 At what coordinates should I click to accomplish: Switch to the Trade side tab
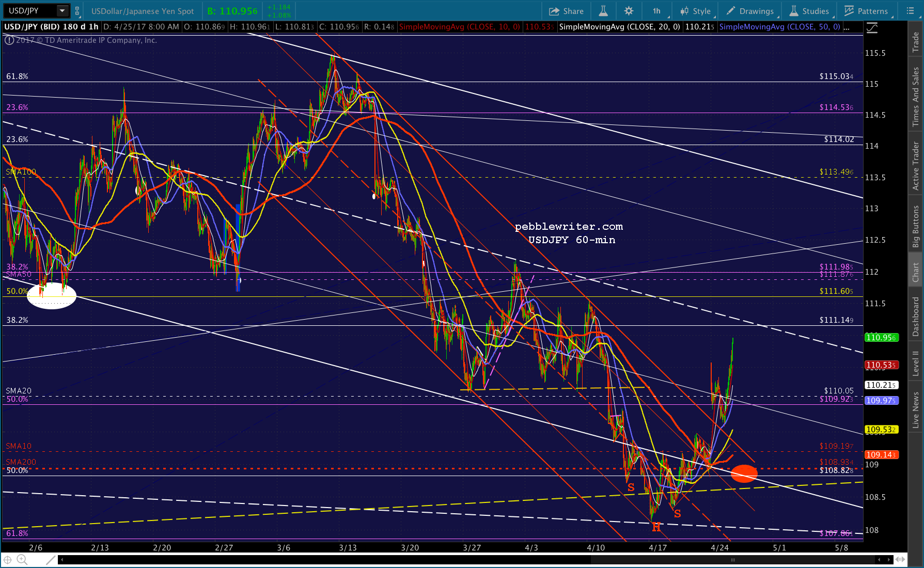(x=916, y=42)
